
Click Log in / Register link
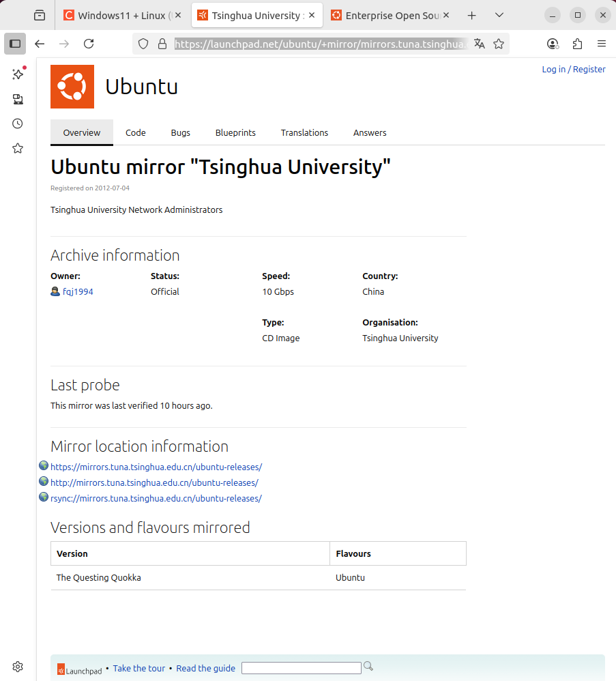(574, 69)
